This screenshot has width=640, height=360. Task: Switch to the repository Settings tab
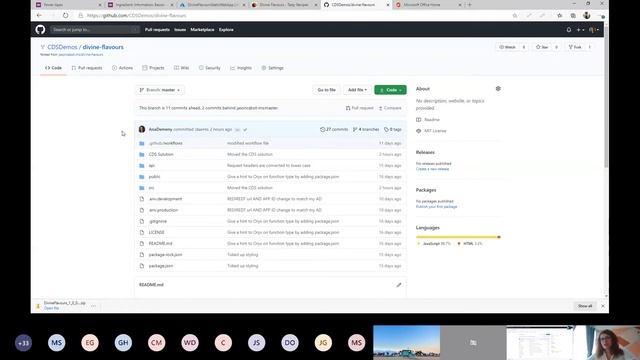tap(273, 68)
